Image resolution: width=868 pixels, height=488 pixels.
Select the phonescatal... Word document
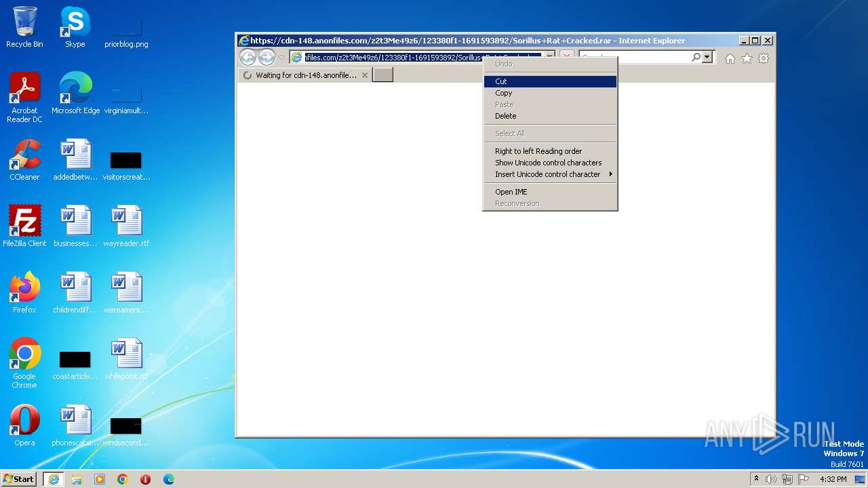point(75,426)
